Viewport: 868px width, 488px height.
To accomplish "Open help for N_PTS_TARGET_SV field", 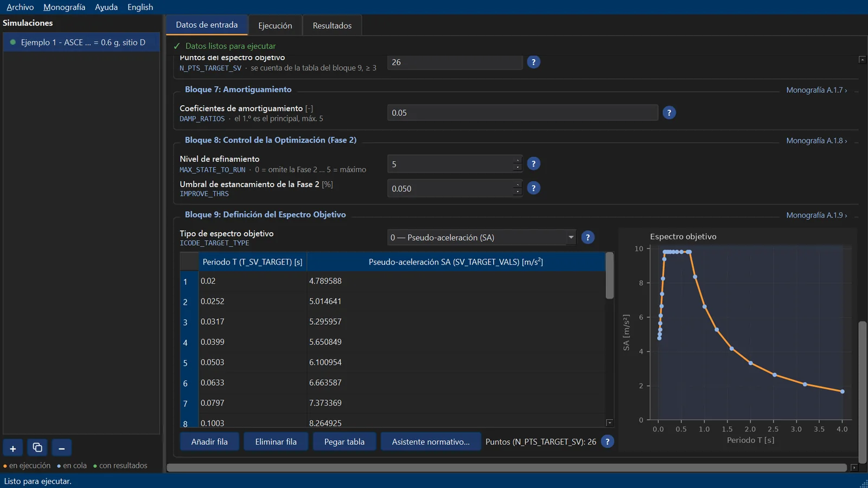I will click(x=533, y=62).
